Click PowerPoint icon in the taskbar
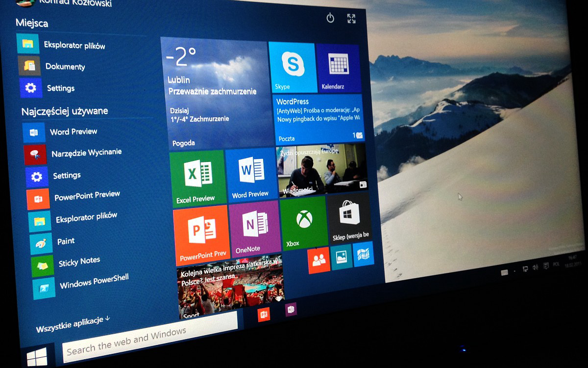Screen dimensions: 588x368 tap(264, 315)
